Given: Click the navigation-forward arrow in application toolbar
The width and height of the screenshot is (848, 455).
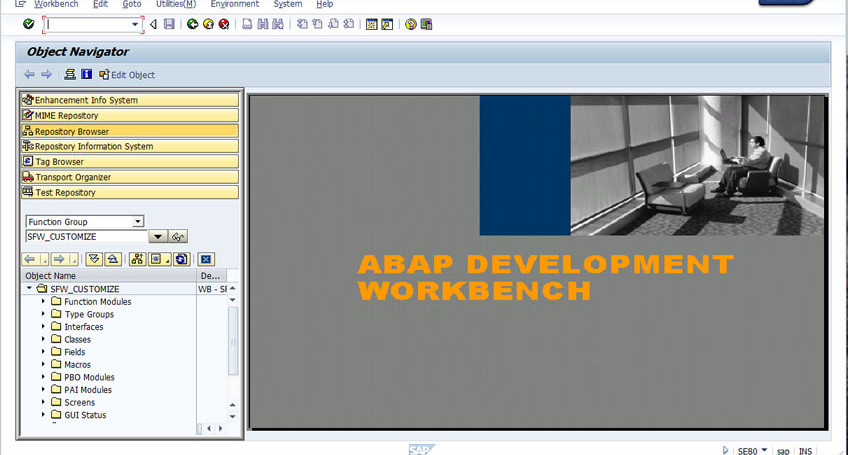Looking at the screenshot, I should coord(47,74).
